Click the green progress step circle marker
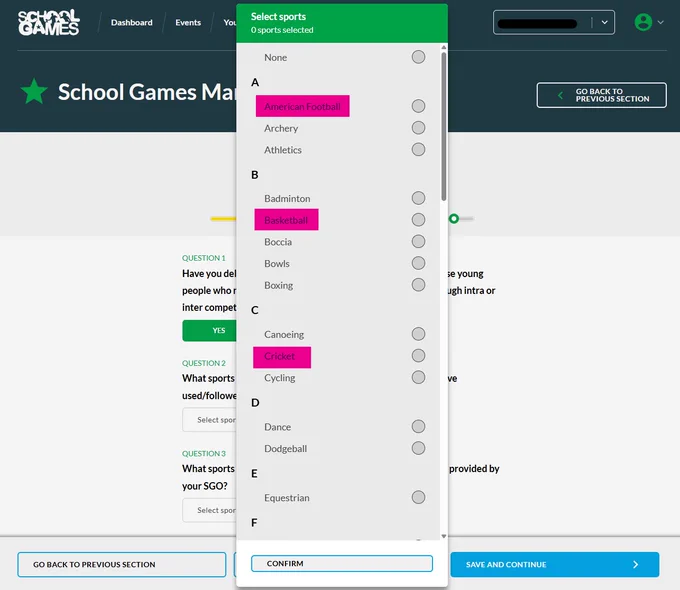The width and height of the screenshot is (680, 590). pyautogui.click(x=454, y=219)
